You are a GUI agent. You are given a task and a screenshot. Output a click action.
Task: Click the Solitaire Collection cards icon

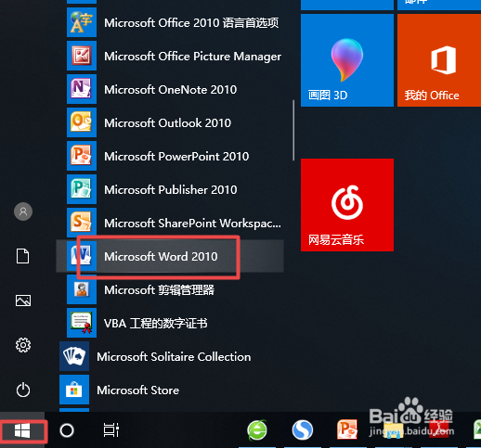74,356
